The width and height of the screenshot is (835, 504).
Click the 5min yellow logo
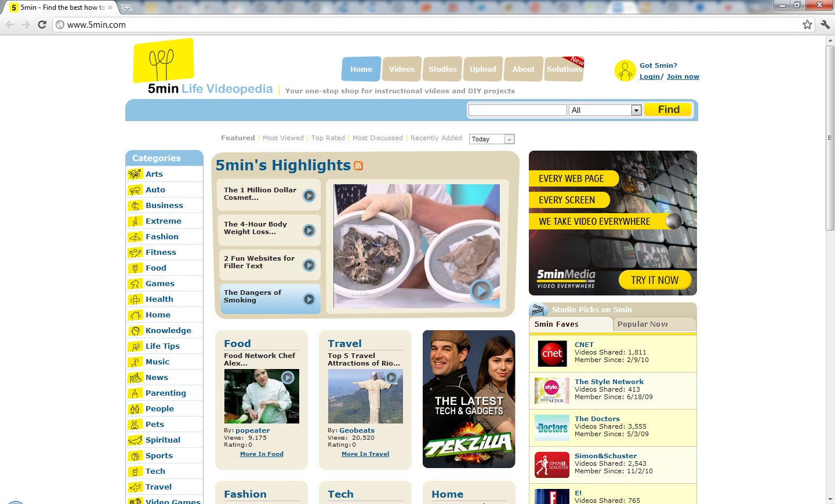point(164,61)
